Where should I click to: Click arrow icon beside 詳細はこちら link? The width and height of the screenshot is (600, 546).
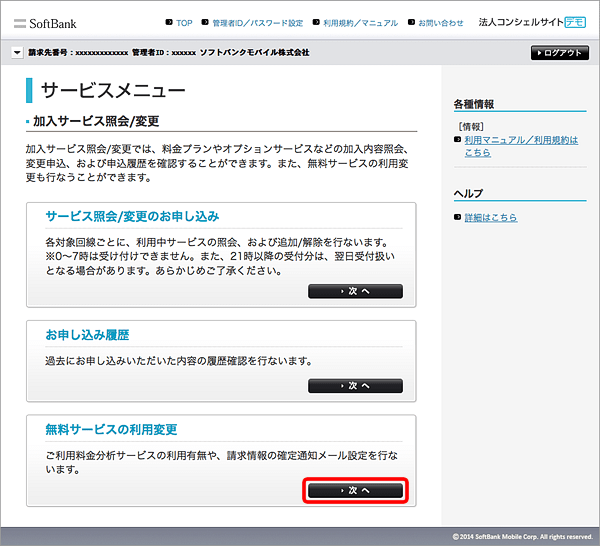click(x=457, y=217)
